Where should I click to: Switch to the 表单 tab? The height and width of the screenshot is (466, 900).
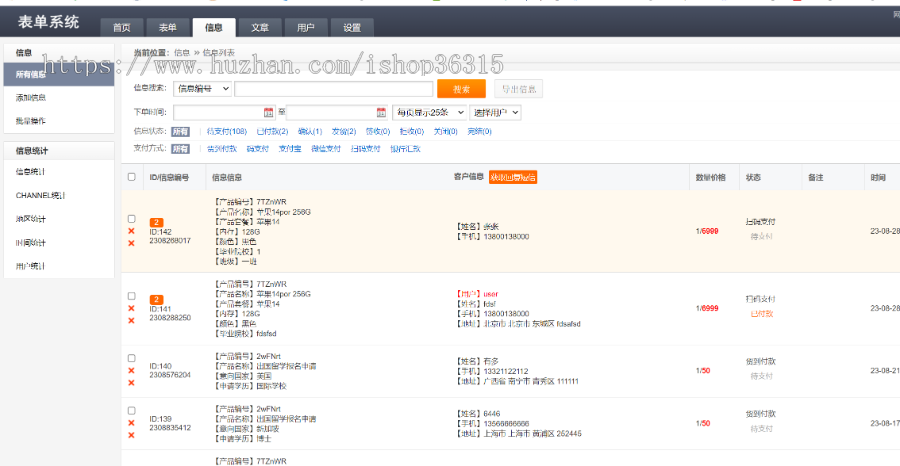pyautogui.click(x=168, y=28)
